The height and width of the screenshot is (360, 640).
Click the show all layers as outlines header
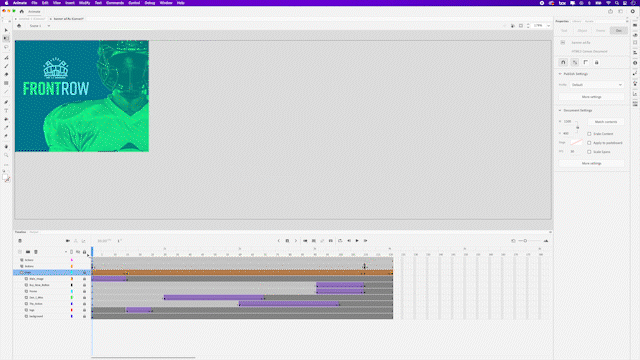click(x=71, y=252)
